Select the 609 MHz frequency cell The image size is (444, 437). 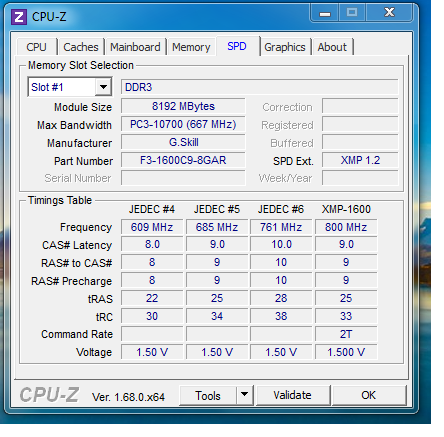152,227
